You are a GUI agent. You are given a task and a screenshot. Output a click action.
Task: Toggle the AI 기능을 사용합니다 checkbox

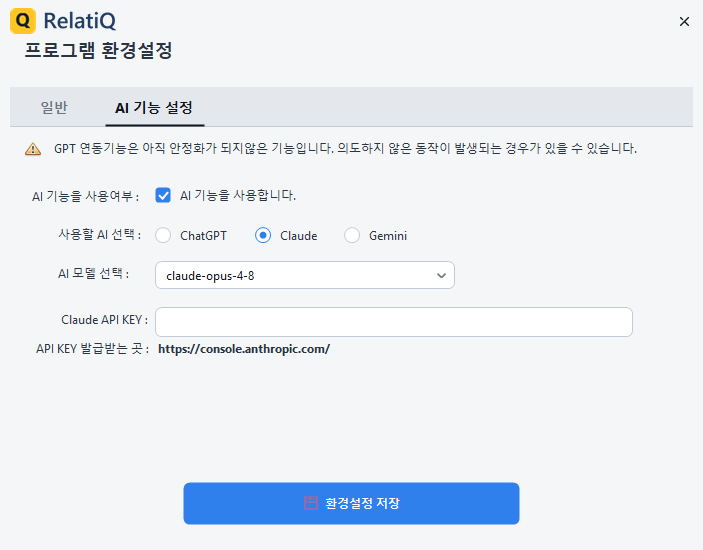(163, 195)
